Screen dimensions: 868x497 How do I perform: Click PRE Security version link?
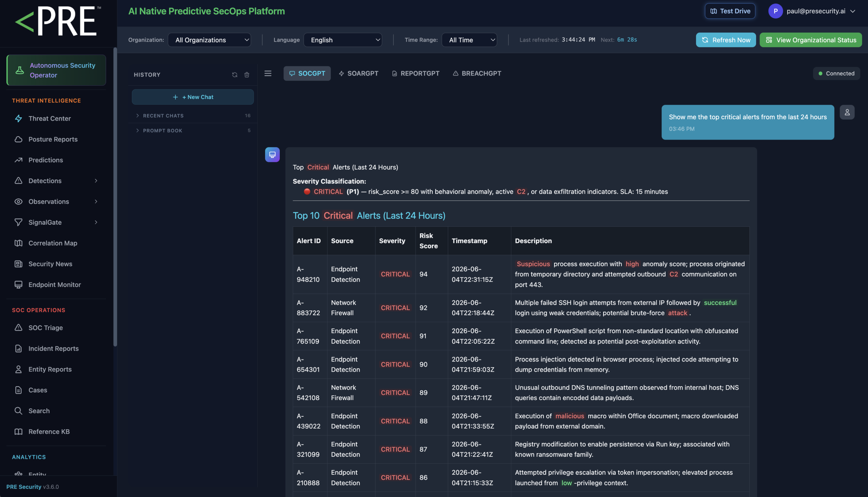click(33, 487)
